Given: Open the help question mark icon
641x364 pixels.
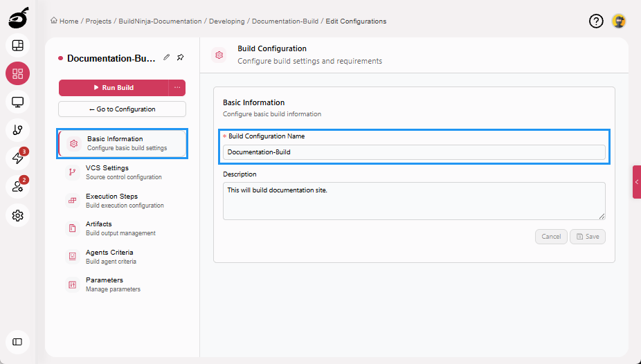Looking at the screenshot, I should 596,21.
